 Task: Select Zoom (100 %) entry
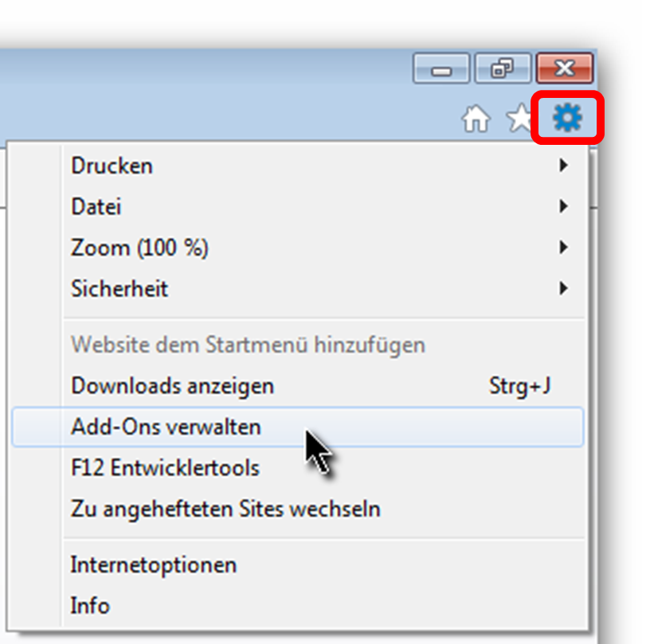pos(297,248)
